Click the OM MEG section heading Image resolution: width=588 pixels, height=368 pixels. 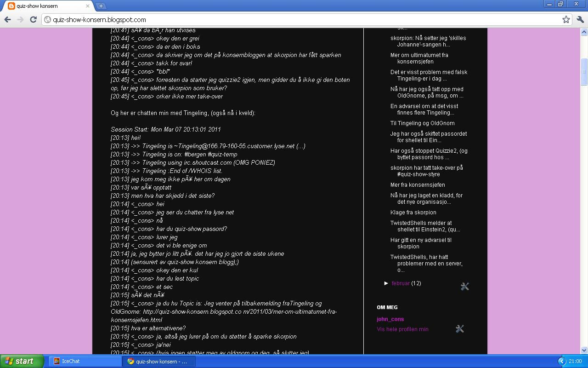pyautogui.click(x=387, y=307)
